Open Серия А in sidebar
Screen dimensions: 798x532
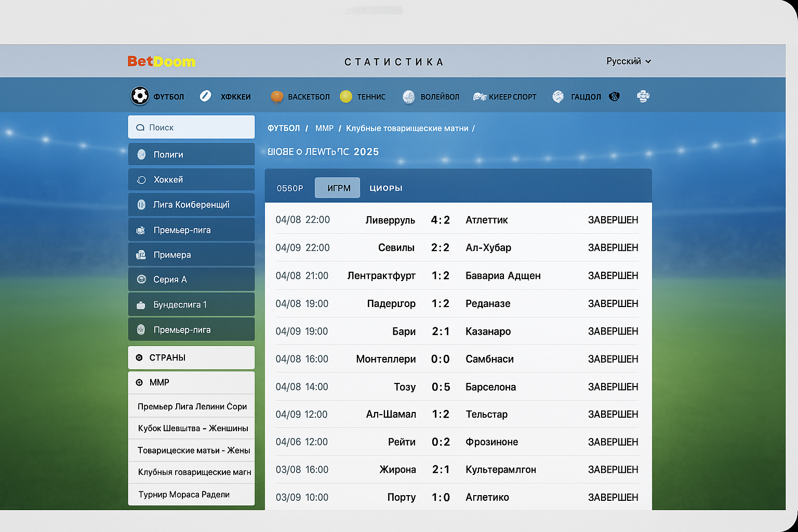pyautogui.click(x=191, y=280)
